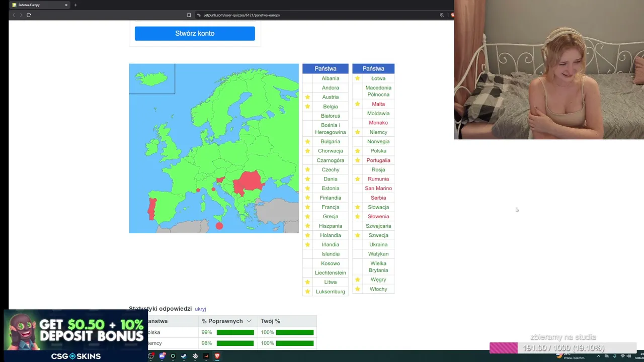This screenshot has height=362, width=644.
Task: Click the 100% Twój bar in the Polska row
Action: click(294, 332)
